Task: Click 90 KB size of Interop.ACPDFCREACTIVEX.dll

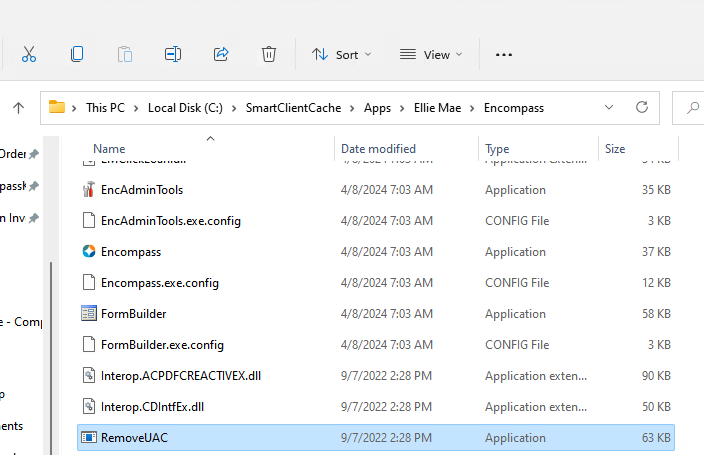Action: coord(656,375)
